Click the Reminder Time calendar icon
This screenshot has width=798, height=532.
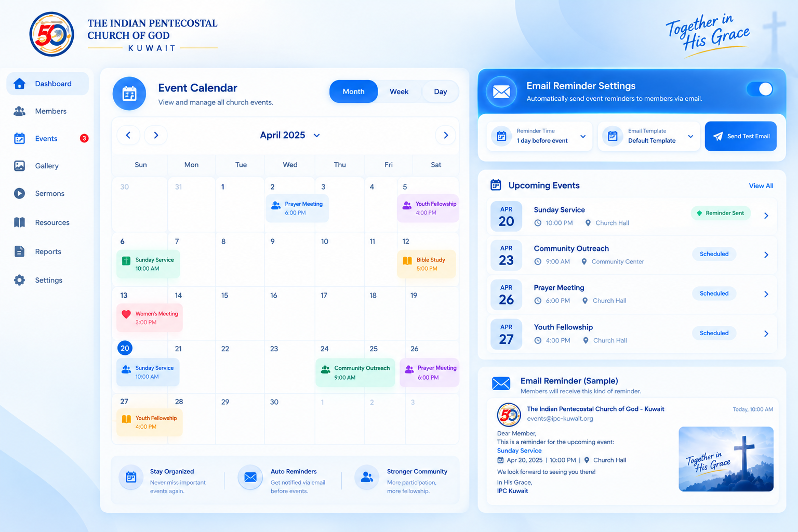(501, 136)
